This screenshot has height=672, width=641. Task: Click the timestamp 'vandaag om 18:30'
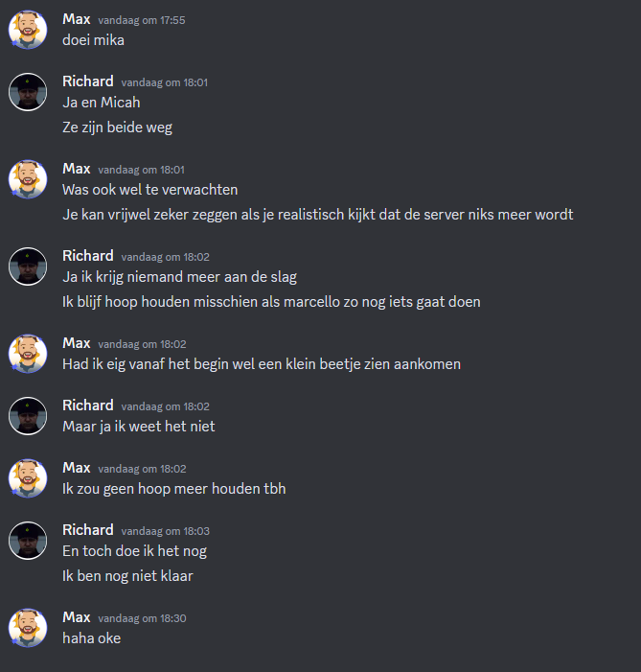[142, 618]
